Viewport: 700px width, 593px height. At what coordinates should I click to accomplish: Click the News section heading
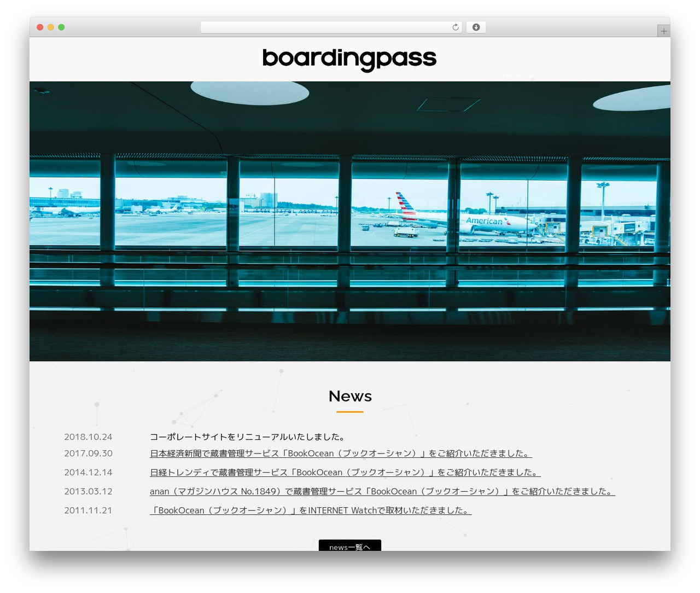350,396
